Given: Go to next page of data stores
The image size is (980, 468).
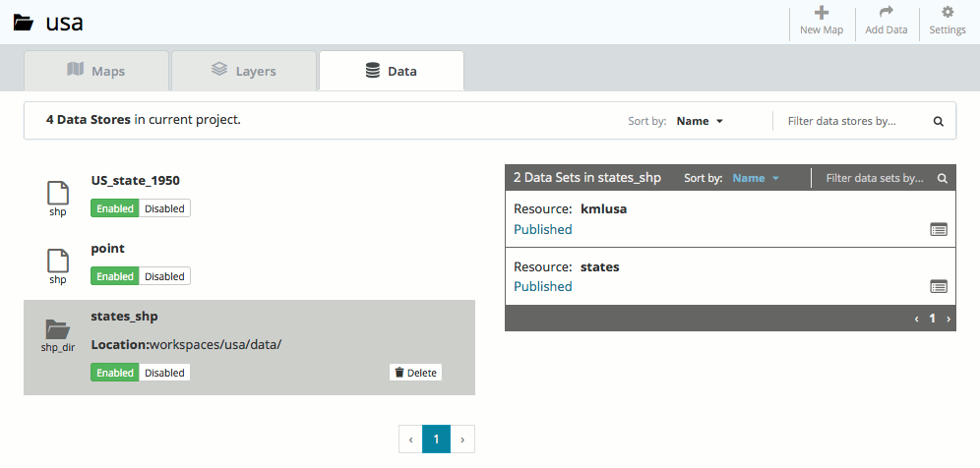Looking at the screenshot, I should click(462, 439).
